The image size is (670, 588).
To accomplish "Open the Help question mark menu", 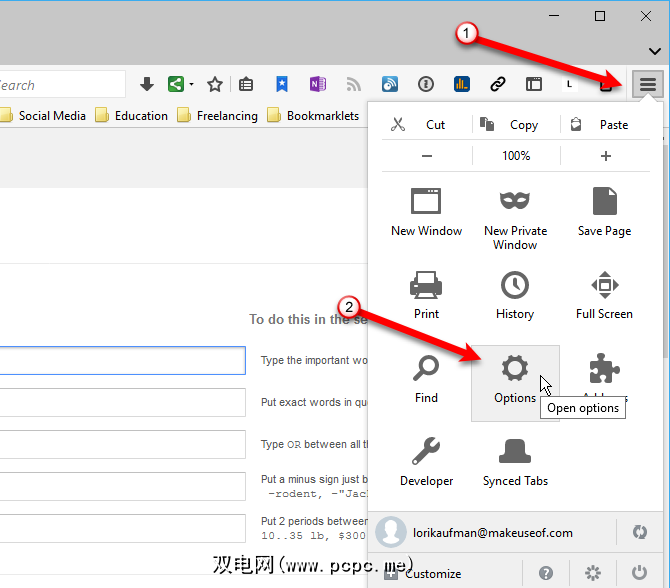I will pyautogui.click(x=546, y=573).
